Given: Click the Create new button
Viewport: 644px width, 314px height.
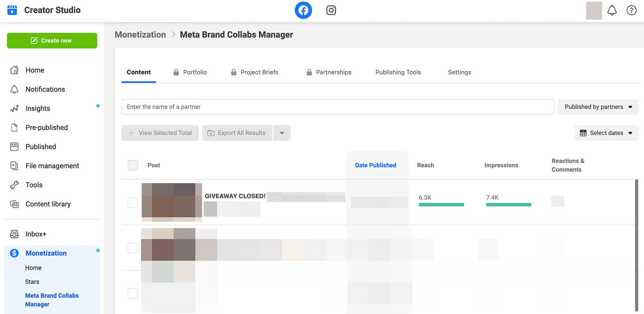Looking at the screenshot, I should tap(52, 41).
